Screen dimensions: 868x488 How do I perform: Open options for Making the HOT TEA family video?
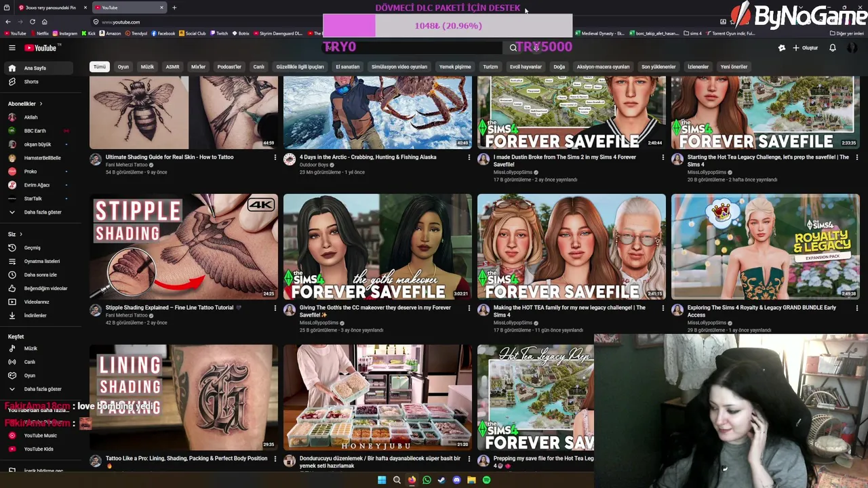(x=663, y=308)
